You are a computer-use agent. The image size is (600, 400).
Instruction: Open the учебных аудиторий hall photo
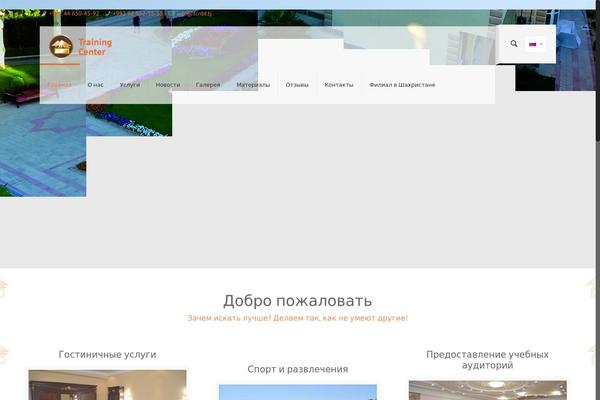[488, 390]
